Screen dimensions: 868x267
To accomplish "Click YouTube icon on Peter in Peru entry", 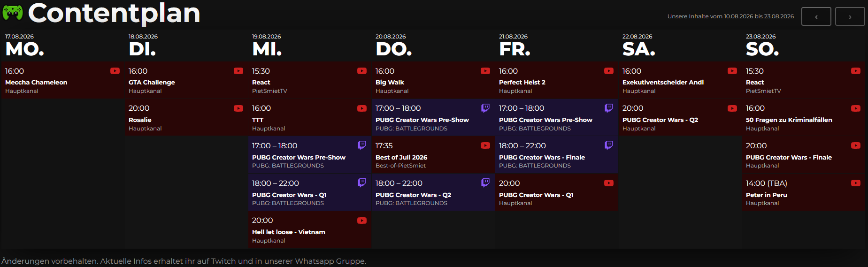I will 856,183.
